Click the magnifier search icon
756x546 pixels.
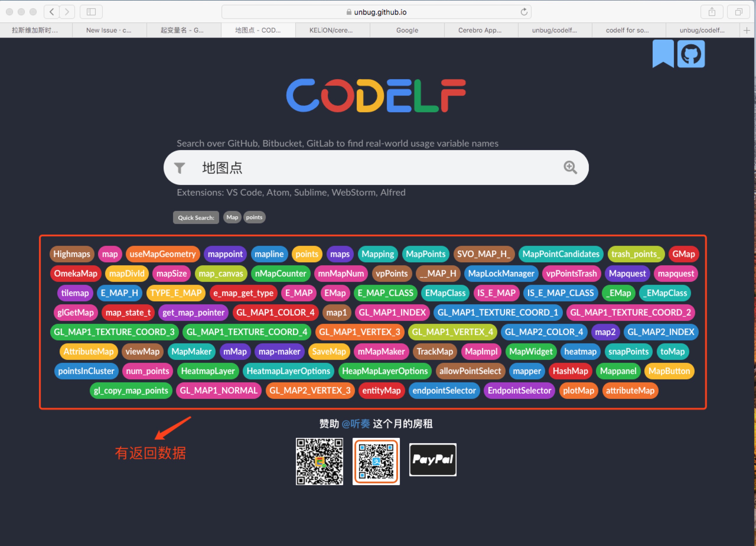(570, 168)
